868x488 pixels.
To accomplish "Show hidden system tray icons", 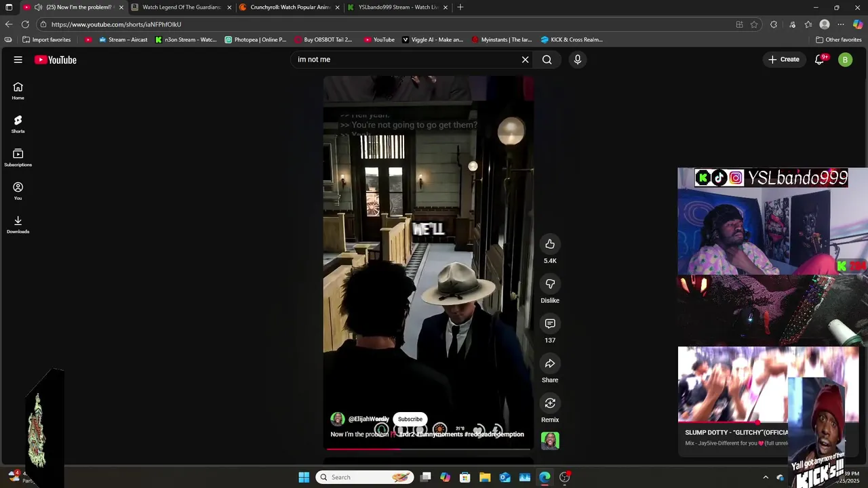I will point(766,477).
